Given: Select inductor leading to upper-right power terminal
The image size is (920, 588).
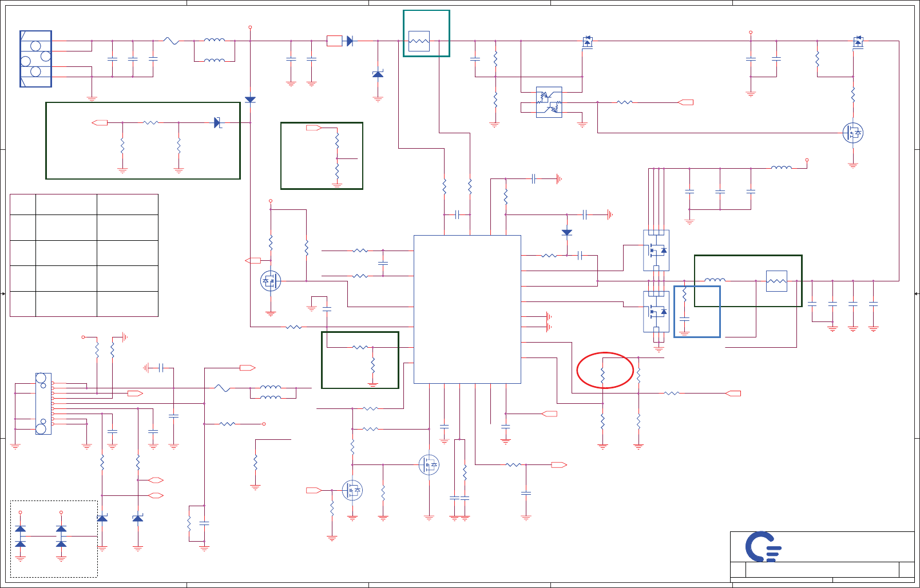Looking at the screenshot, I should click(781, 168).
